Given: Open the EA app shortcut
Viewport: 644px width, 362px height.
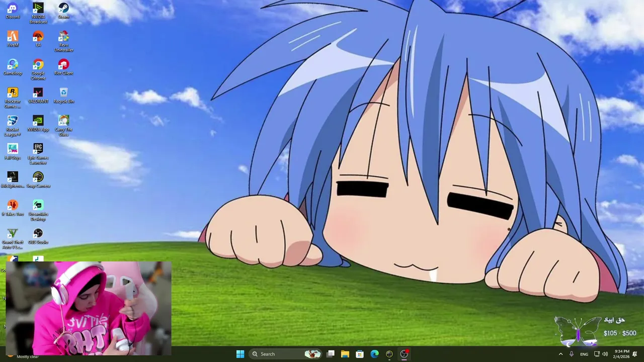Looking at the screenshot, I should coord(38,39).
